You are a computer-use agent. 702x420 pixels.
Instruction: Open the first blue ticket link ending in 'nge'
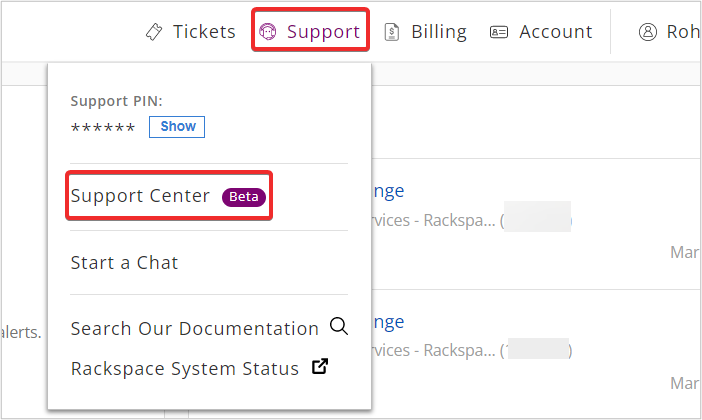pos(389,192)
